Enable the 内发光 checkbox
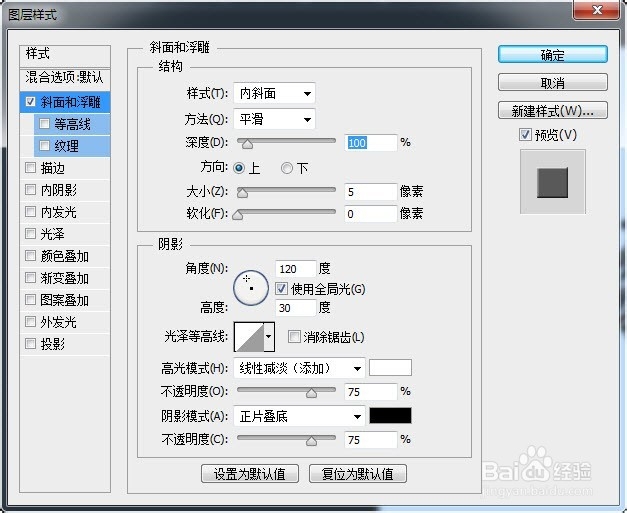 coord(30,212)
